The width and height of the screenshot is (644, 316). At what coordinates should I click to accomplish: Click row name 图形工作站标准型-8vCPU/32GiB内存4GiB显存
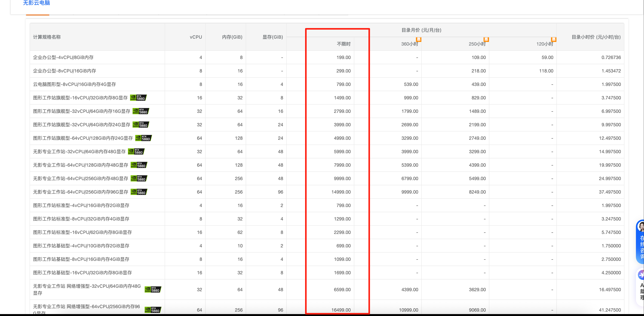(81, 219)
